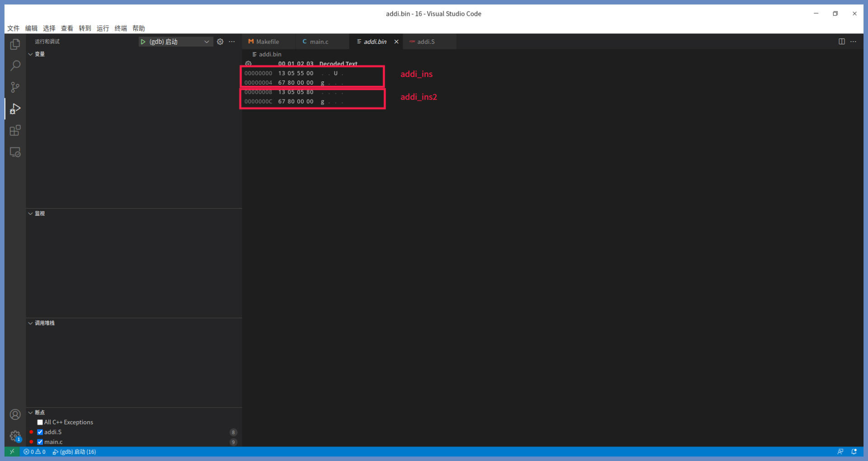Click errors and warnings count in status bar
The height and width of the screenshot is (461, 868).
tap(34, 452)
